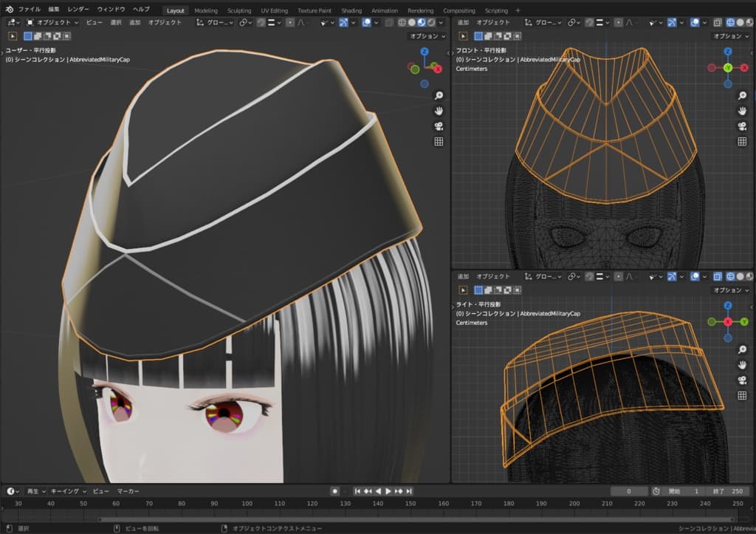Screen dimensions: 756x534
Task: Switch to the Sculpting workspace tab
Action: coord(238,10)
